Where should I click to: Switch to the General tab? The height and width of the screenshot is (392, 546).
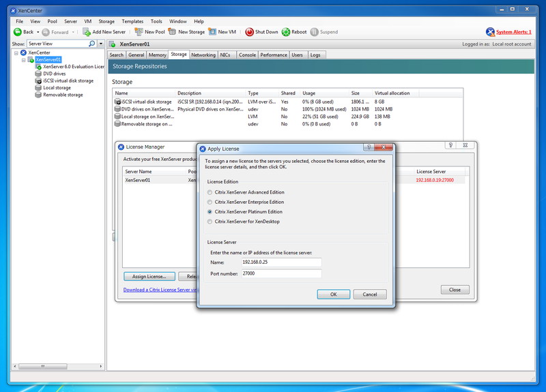(x=136, y=55)
